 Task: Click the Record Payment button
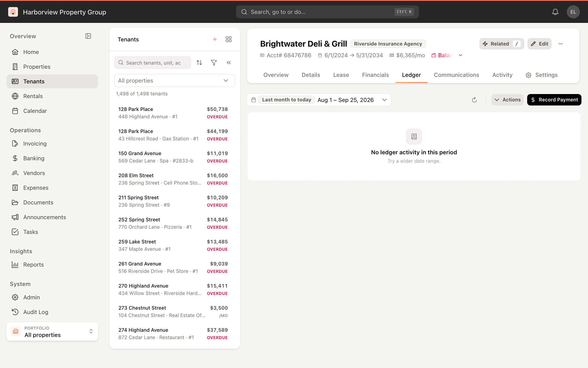pyautogui.click(x=554, y=100)
